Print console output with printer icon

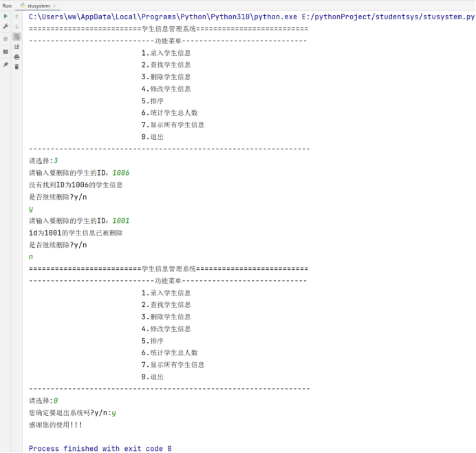[17, 57]
